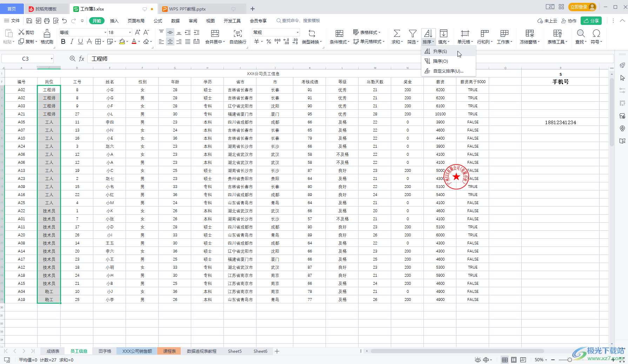Open the font size dropdown showing 18

(x=130, y=32)
